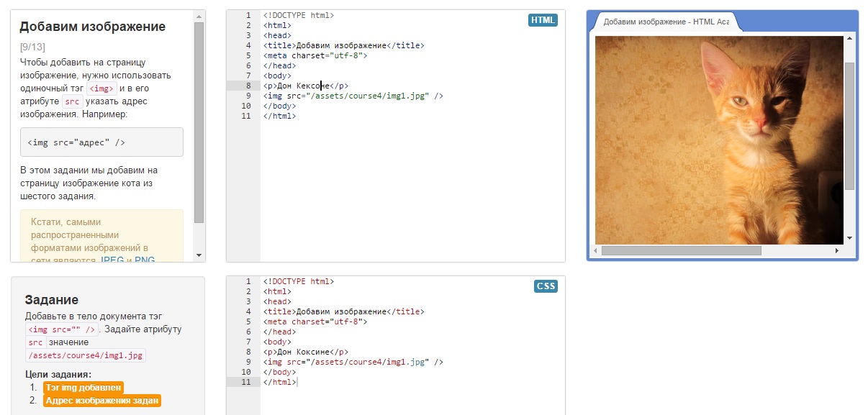
Task: Click the 'Адрес изображения задан' goal badge
Action: [x=102, y=401]
